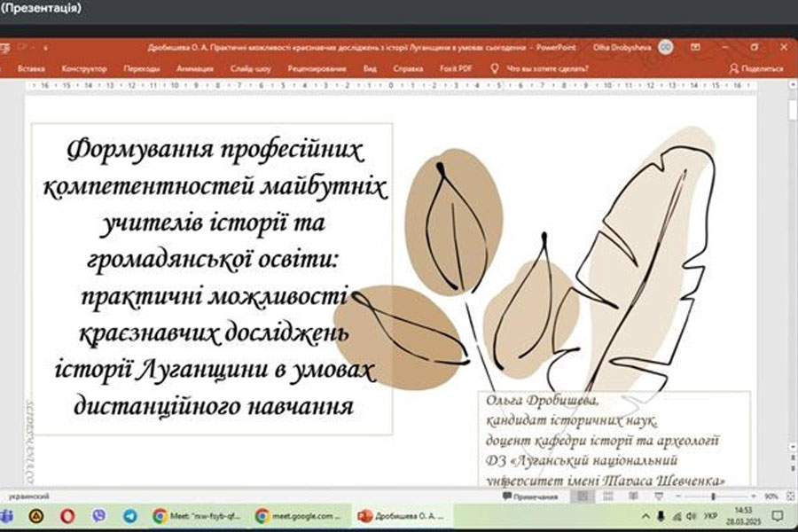The height and width of the screenshot is (532, 798).
Task: Open Viber from the taskbar
Action: [98, 515]
